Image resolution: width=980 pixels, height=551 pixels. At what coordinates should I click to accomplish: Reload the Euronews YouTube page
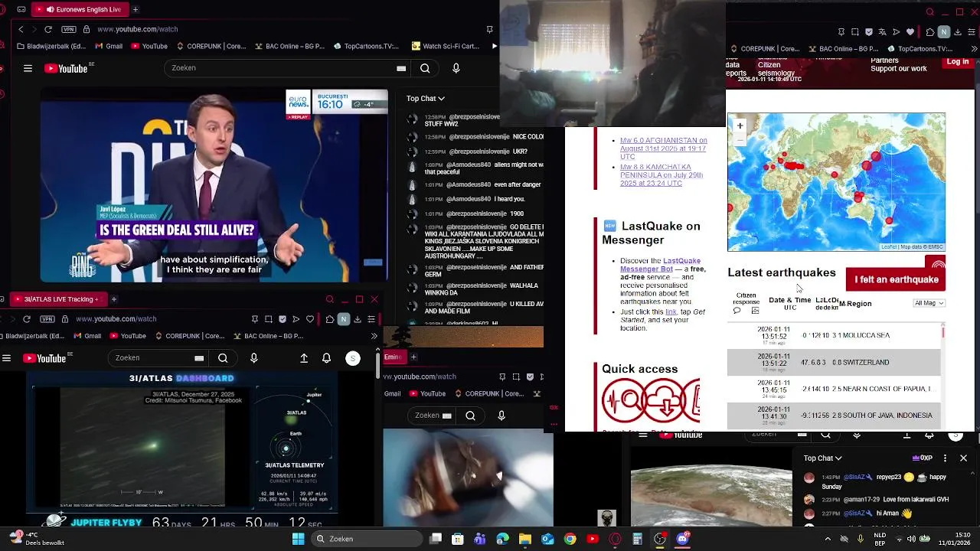[47, 29]
